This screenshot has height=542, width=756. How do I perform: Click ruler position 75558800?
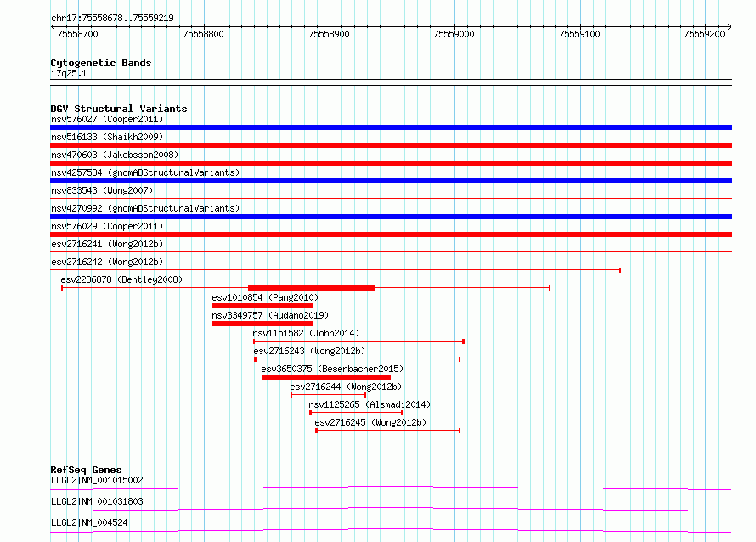[x=204, y=34]
